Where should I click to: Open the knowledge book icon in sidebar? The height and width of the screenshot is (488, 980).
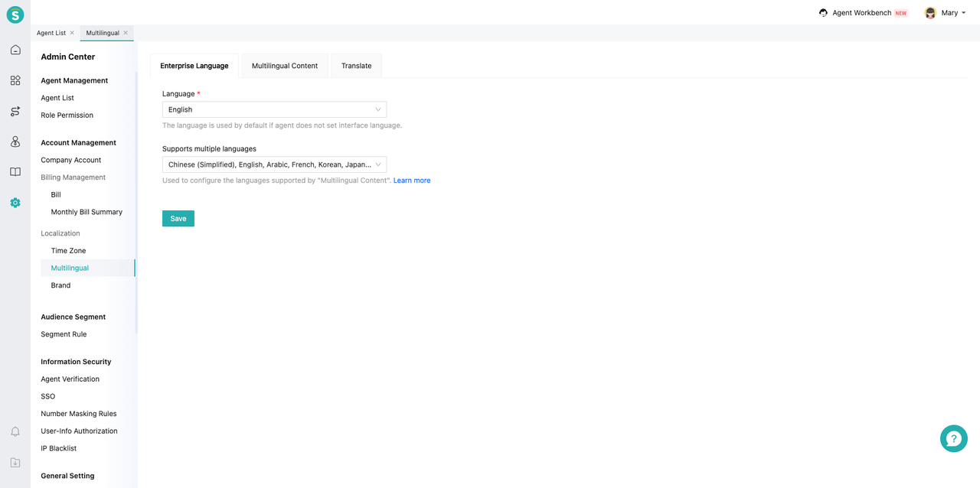coord(15,172)
